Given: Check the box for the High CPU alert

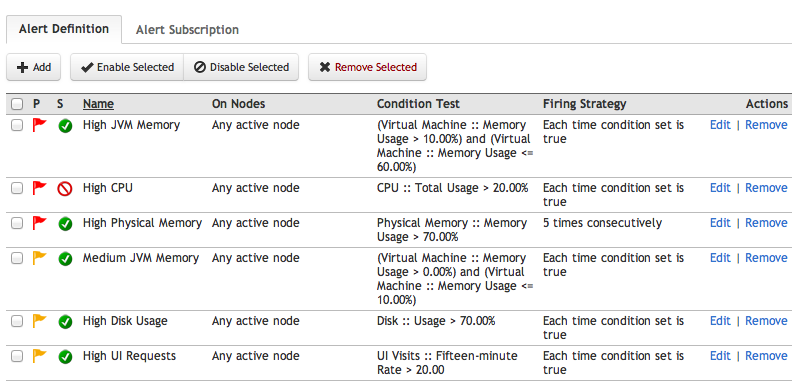Looking at the screenshot, I should pyautogui.click(x=17, y=188).
